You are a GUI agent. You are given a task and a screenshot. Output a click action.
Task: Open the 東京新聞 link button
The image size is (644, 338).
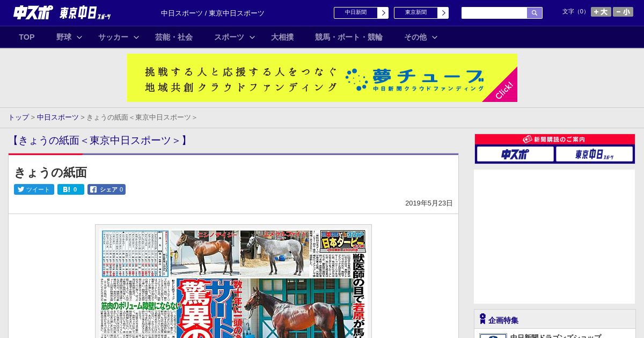point(415,13)
